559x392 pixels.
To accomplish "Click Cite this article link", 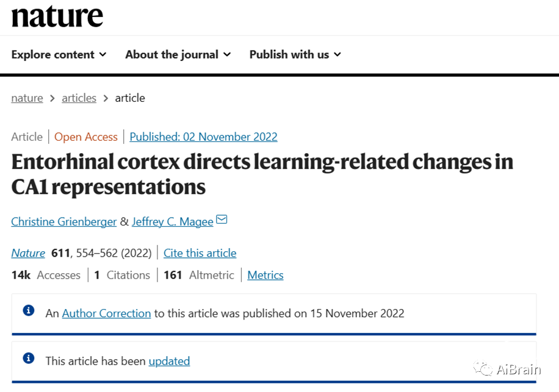I will point(200,253).
